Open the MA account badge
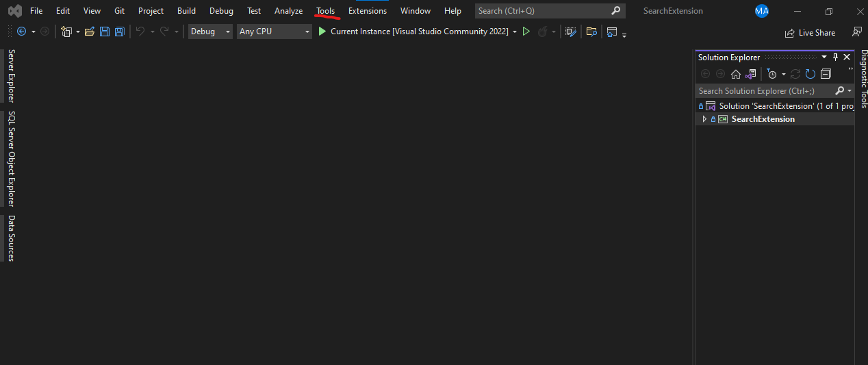868x365 pixels. (x=762, y=11)
